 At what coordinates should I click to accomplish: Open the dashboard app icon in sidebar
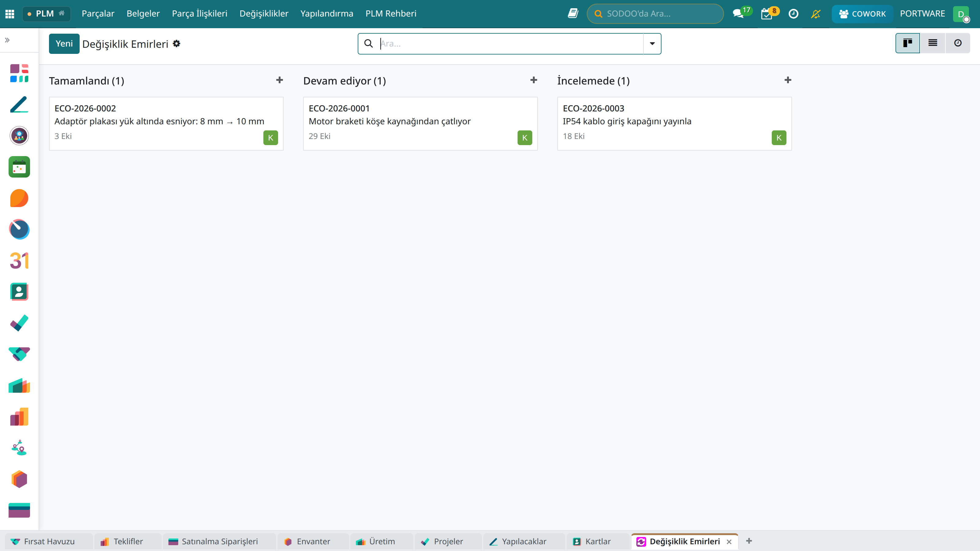(x=19, y=73)
